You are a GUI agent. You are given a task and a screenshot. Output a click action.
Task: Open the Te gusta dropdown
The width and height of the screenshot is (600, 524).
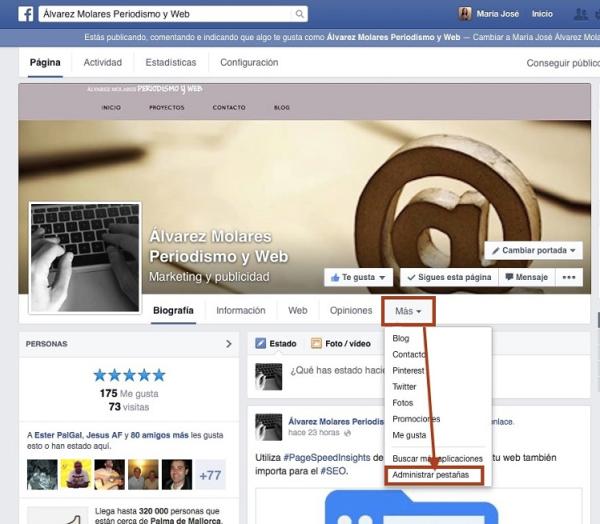359,277
